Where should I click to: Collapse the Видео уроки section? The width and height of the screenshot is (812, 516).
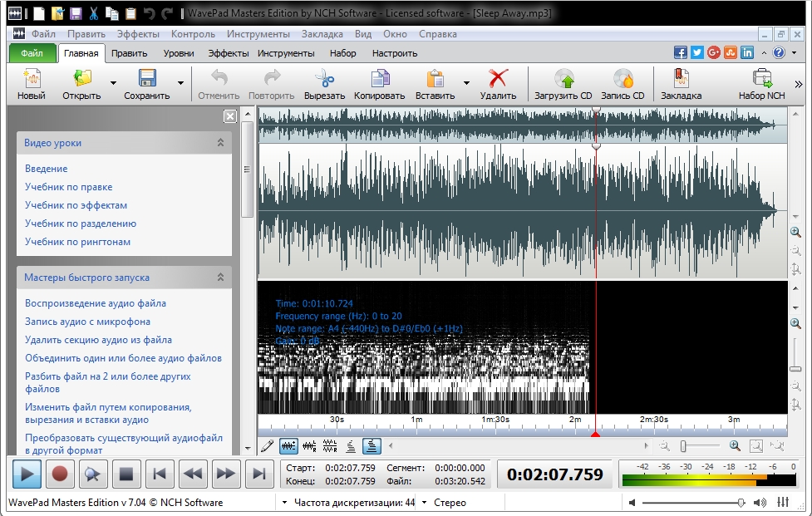pyautogui.click(x=220, y=142)
